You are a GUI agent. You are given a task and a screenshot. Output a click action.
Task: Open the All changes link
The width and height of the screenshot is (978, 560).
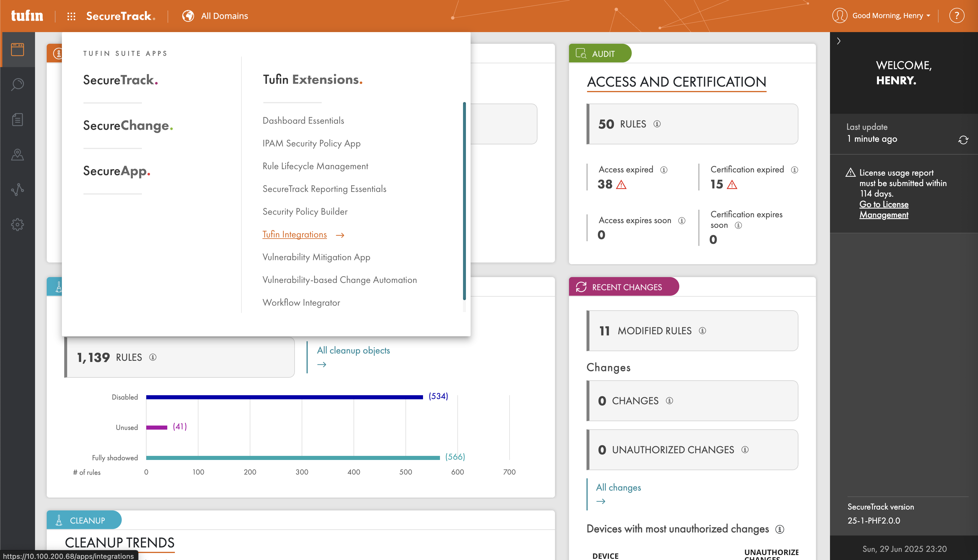tap(618, 488)
